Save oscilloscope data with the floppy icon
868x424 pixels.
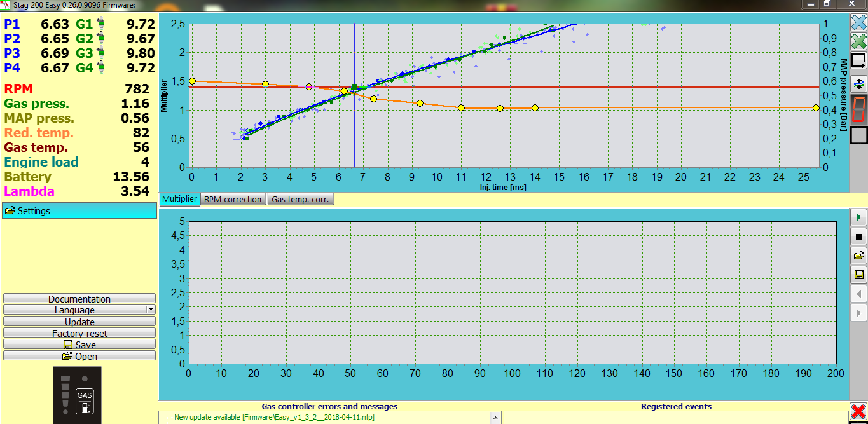858,275
